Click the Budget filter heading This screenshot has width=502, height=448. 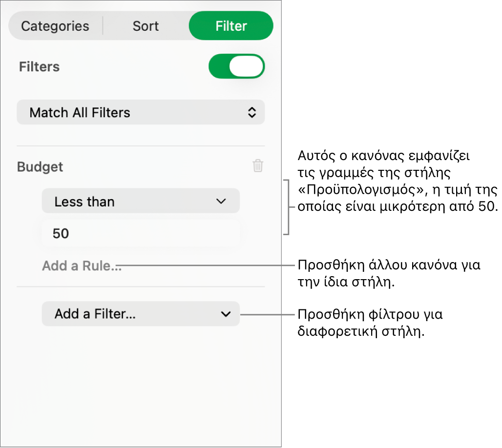(40, 167)
